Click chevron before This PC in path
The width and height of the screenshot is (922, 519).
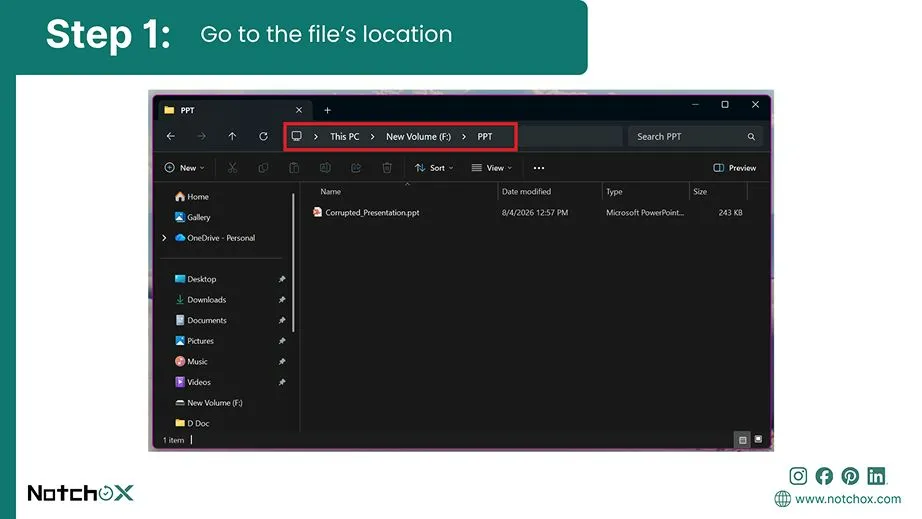coord(316,137)
